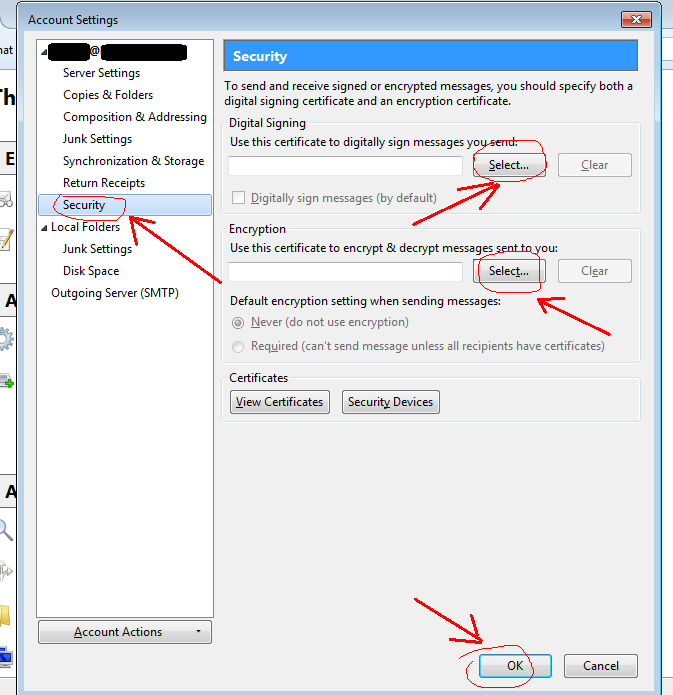
Task: Choose Required encryption radio option
Action: [238, 346]
